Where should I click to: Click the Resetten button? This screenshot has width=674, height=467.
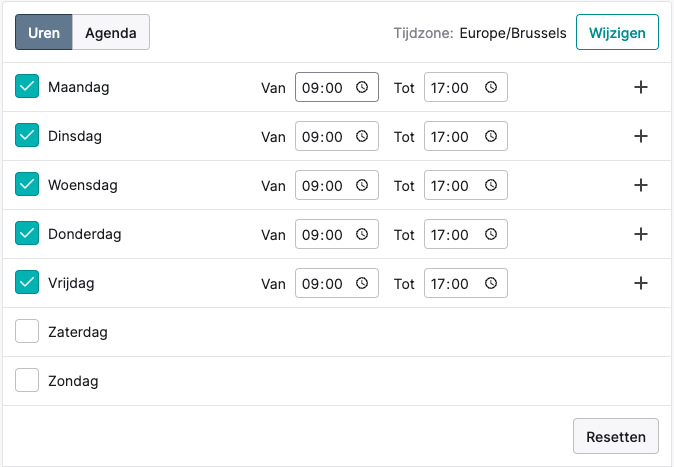pyautogui.click(x=616, y=436)
